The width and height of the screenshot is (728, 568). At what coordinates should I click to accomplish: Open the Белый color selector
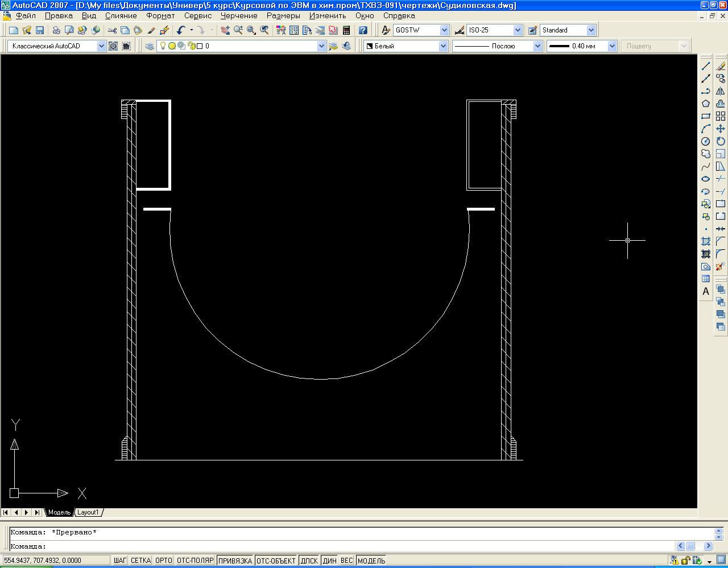pyautogui.click(x=443, y=46)
